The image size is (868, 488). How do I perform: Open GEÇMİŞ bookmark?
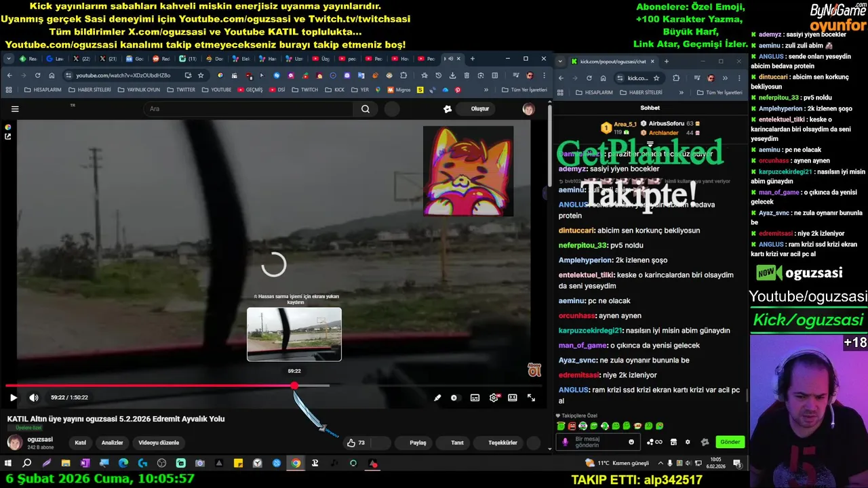coord(250,89)
